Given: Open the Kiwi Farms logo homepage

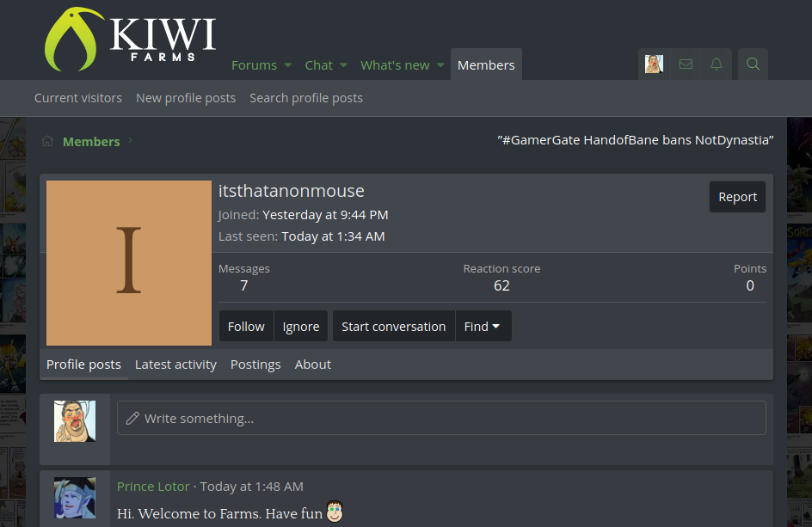Looking at the screenshot, I should [131, 39].
